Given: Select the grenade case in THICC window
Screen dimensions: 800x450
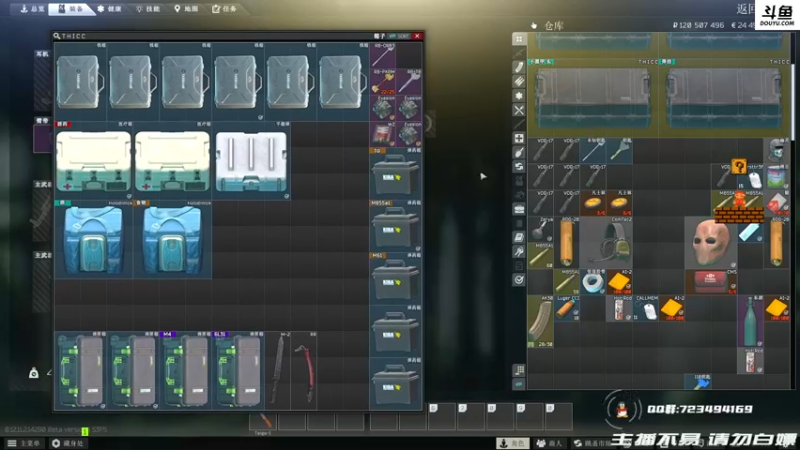Looking at the screenshot, I should coord(251,161).
